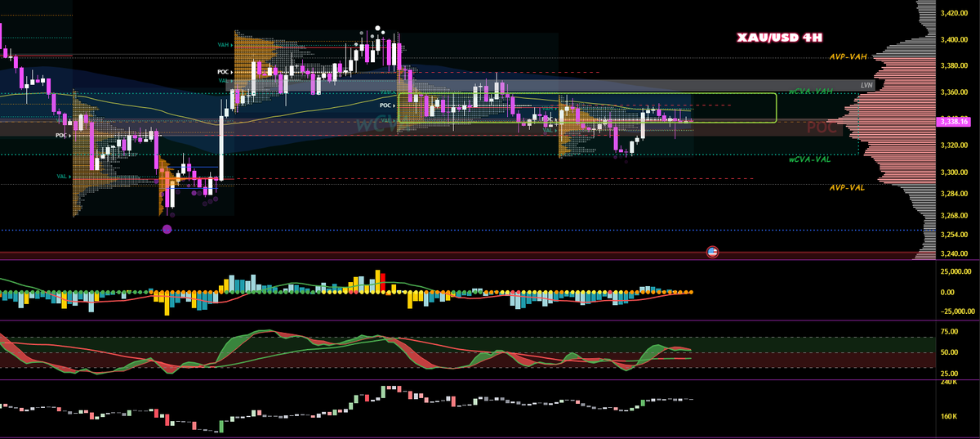Select the large red POC label
The image size is (980, 439).
(x=821, y=128)
